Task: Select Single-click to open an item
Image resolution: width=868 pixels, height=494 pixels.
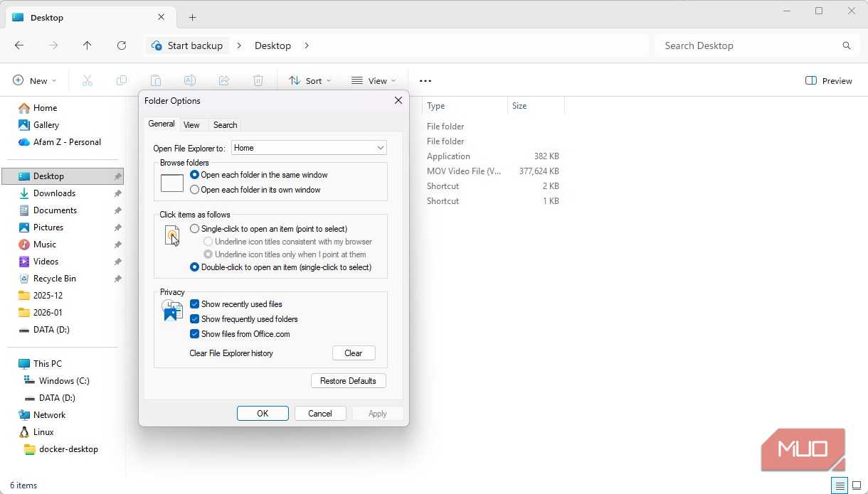Action: click(195, 229)
